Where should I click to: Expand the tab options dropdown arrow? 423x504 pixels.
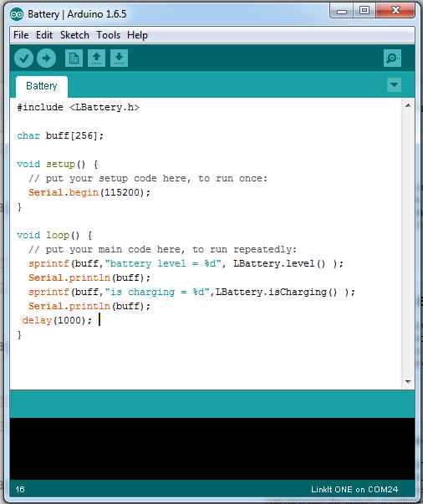394,85
